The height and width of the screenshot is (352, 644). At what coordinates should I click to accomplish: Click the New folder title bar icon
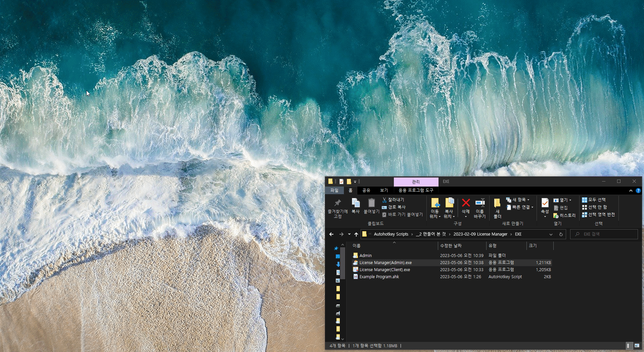point(349,182)
